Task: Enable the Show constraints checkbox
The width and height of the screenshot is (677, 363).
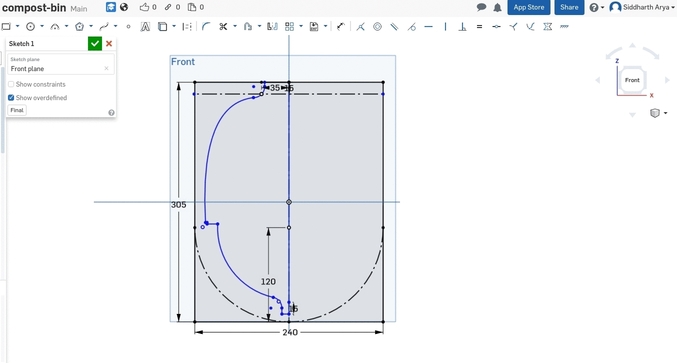Action: pos(11,84)
